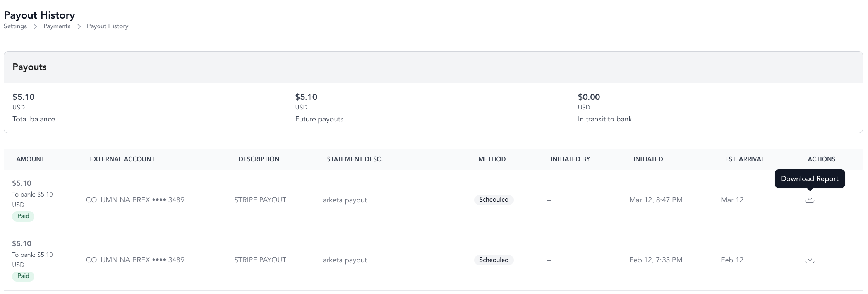Click Scheduled badge in Mar 12 row
The width and height of the screenshot is (868, 294).
(494, 200)
